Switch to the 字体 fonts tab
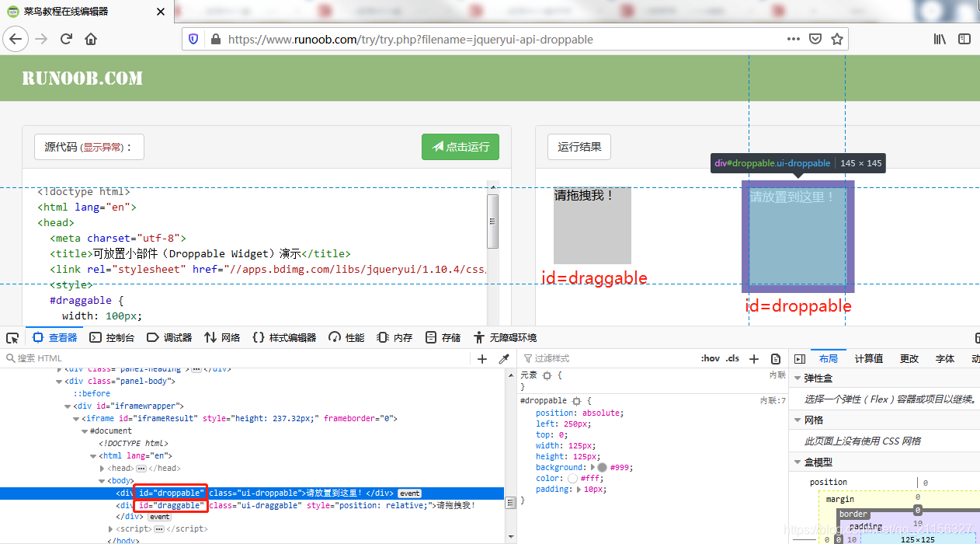The image size is (980, 544). (x=945, y=358)
